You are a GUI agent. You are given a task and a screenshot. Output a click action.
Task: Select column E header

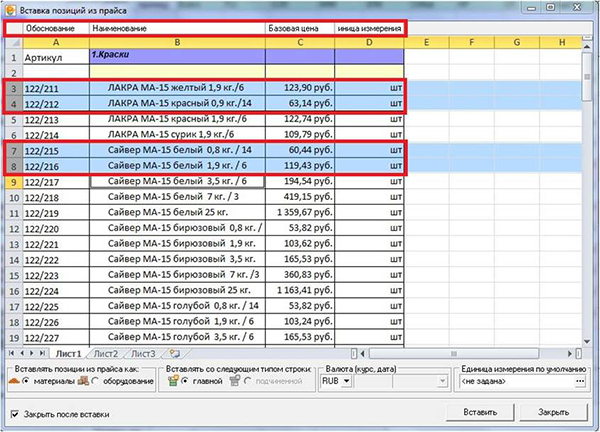pos(426,42)
